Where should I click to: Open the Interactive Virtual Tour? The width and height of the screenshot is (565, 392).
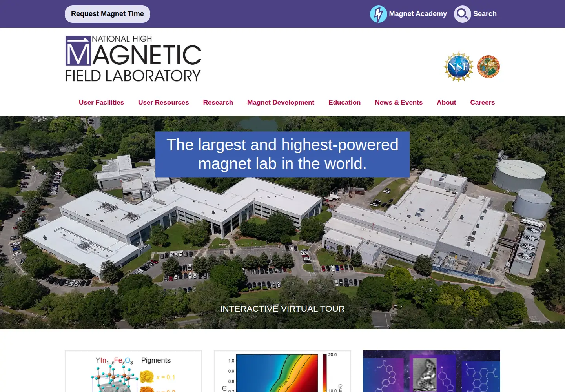coord(282,309)
